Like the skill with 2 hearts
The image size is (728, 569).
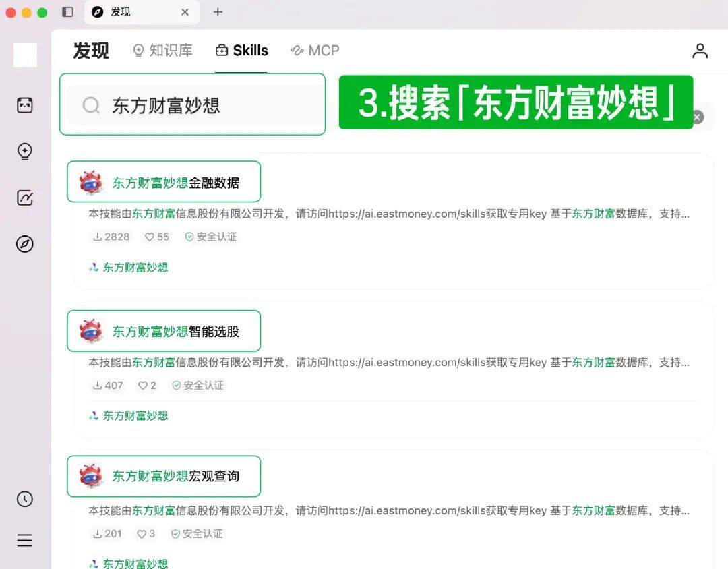[147, 386]
